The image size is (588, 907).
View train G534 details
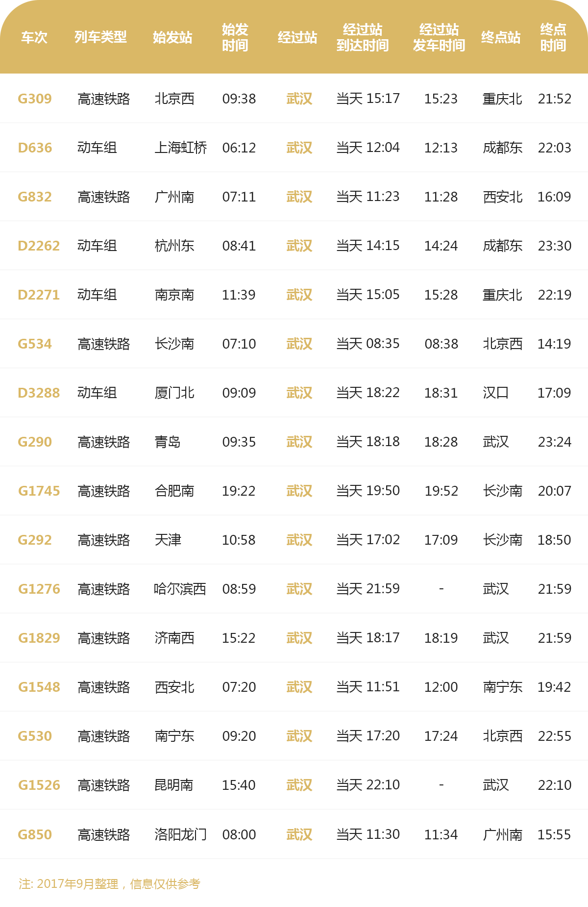pyautogui.click(x=35, y=344)
